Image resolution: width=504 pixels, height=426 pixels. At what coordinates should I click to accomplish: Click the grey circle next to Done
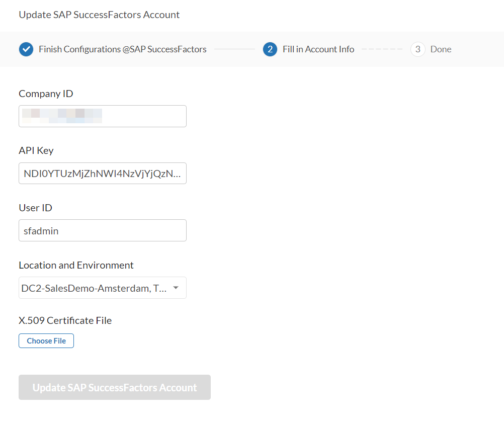point(417,49)
